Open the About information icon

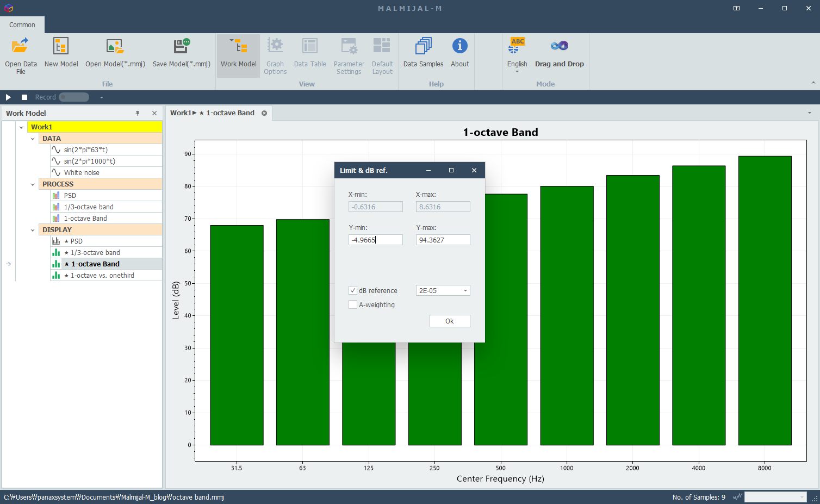point(459,46)
